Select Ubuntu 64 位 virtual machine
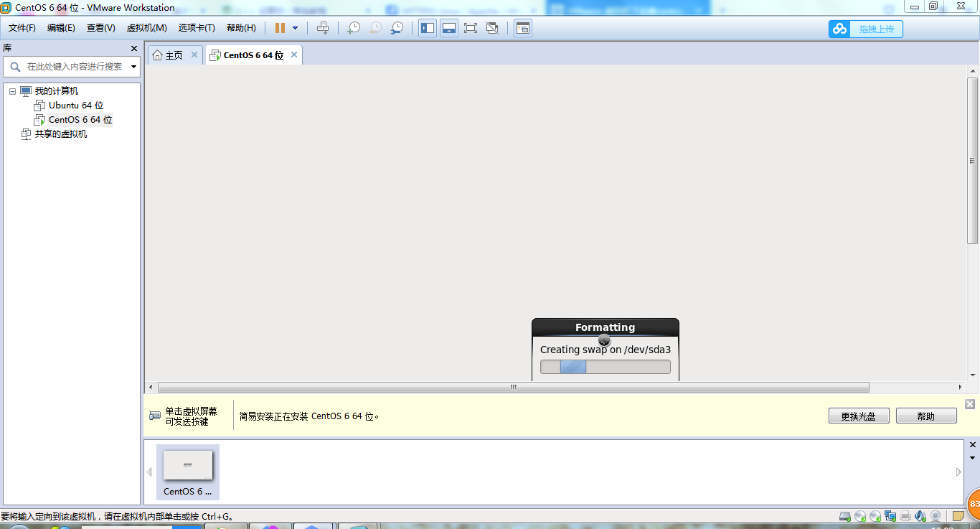Screen dimensions: 980x529 coord(76,106)
